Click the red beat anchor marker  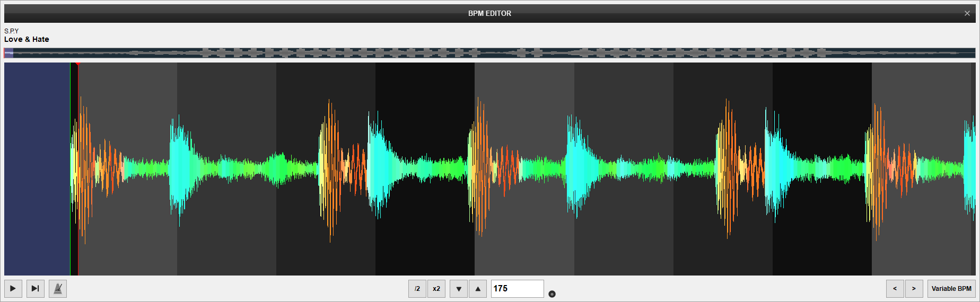coord(78,64)
